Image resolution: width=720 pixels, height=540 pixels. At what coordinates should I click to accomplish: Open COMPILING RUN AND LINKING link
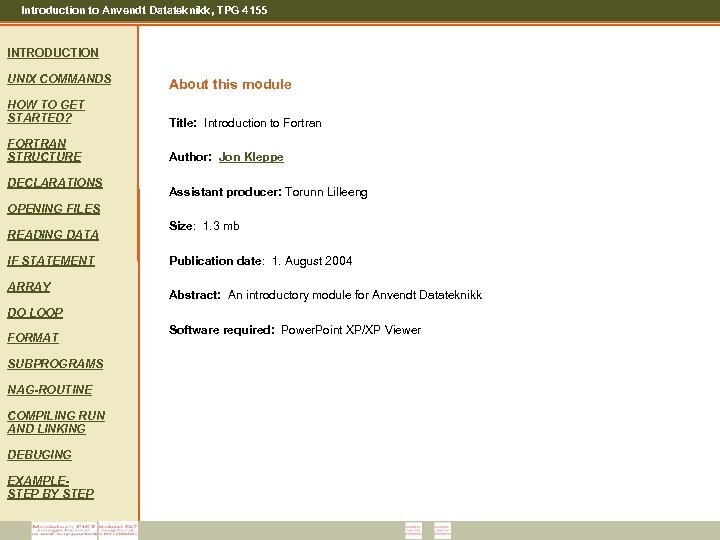56,422
